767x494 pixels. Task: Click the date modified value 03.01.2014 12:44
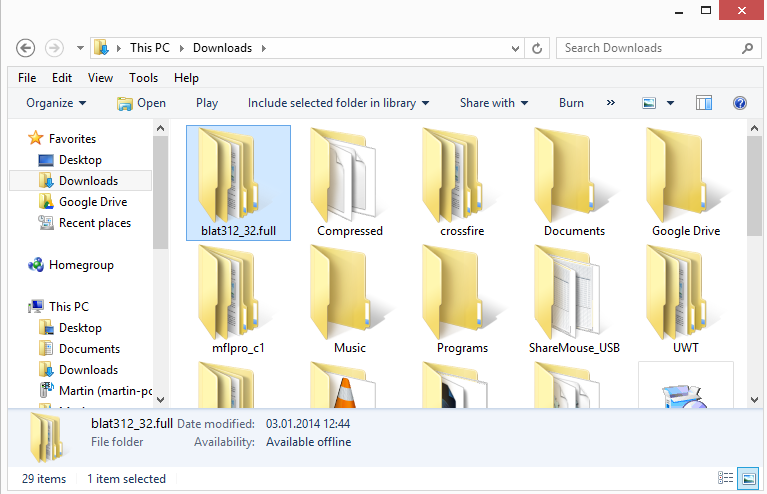coord(308,424)
